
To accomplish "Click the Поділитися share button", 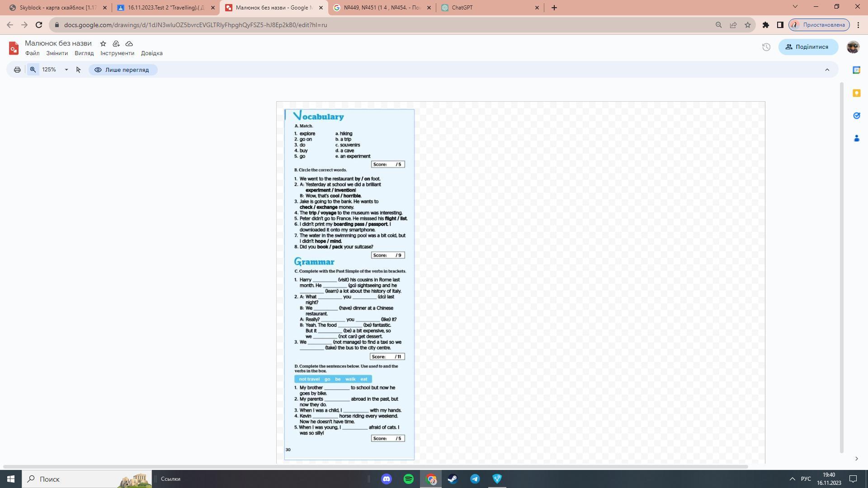I will [x=808, y=47].
